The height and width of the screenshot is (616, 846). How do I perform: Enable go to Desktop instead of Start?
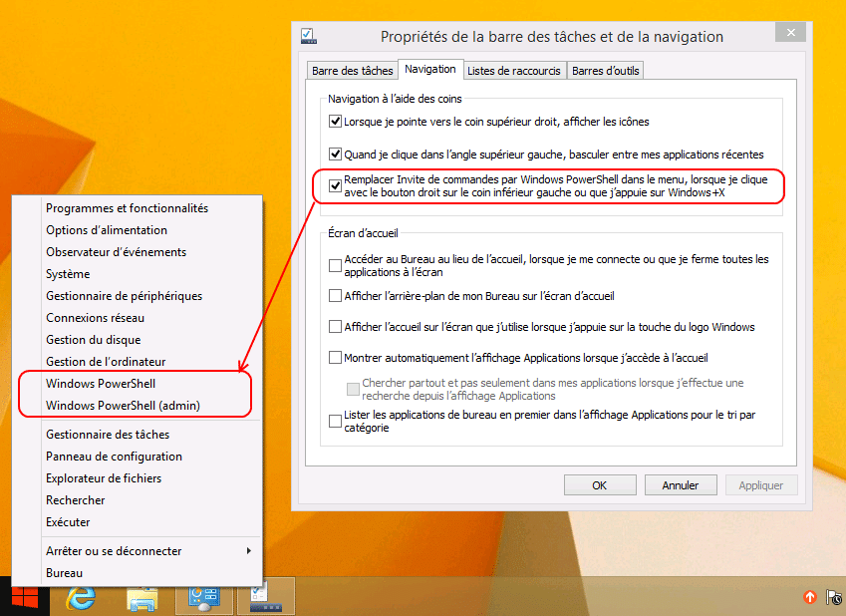[335, 265]
